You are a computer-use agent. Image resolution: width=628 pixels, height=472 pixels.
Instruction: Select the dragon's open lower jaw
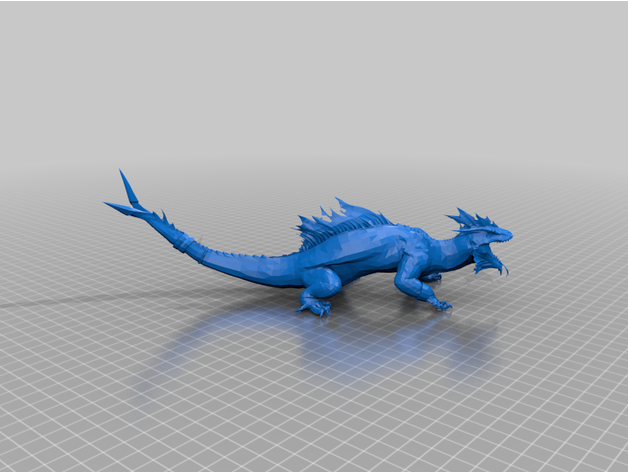point(489,263)
